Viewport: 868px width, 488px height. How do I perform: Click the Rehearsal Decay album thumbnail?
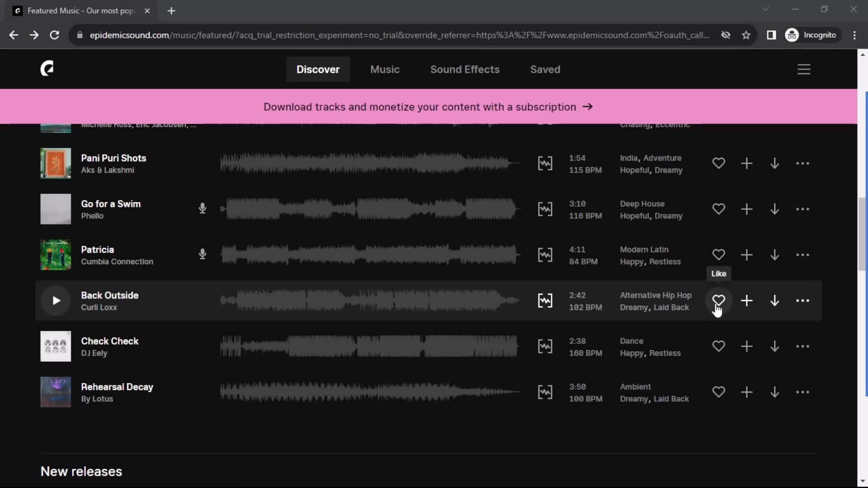(x=56, y=392)
